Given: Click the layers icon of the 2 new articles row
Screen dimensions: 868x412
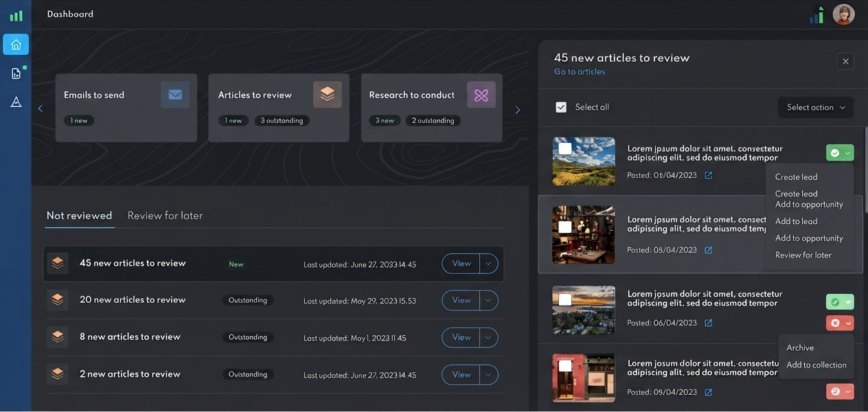Looking at the screenshot, I should click(58, 374).
